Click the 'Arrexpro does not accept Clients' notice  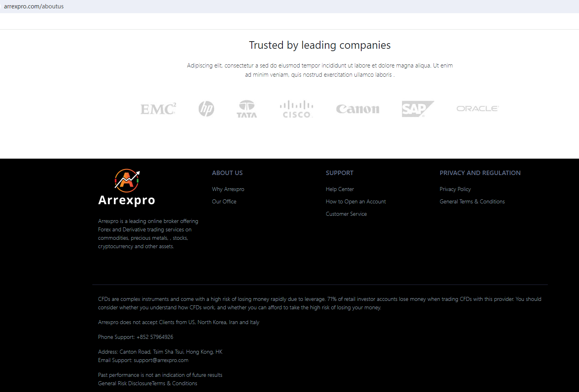179,322
